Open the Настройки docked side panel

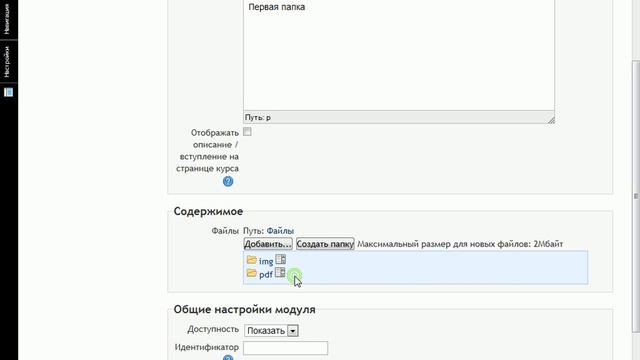[x=7, y=62]
